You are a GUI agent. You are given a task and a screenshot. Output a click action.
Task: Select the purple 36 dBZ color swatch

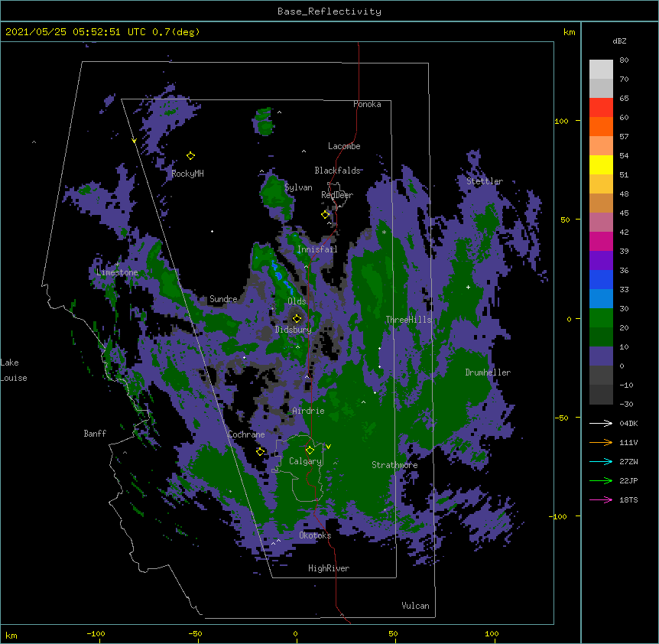click(x=601, y=261)
